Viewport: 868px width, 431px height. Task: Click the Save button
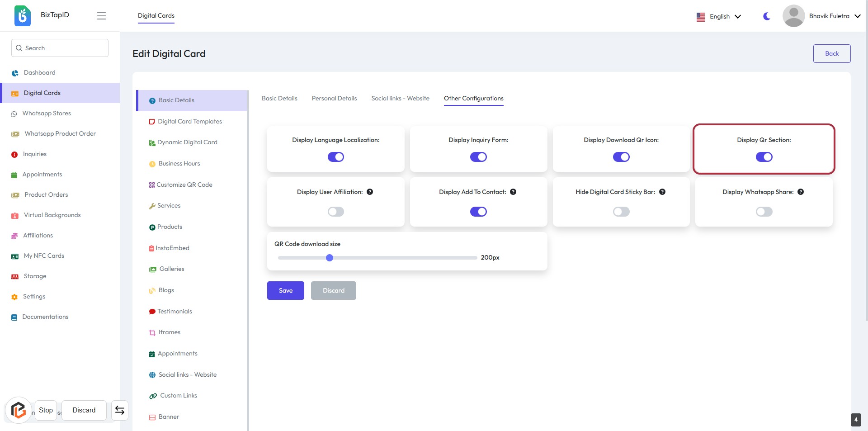[285, 290]
